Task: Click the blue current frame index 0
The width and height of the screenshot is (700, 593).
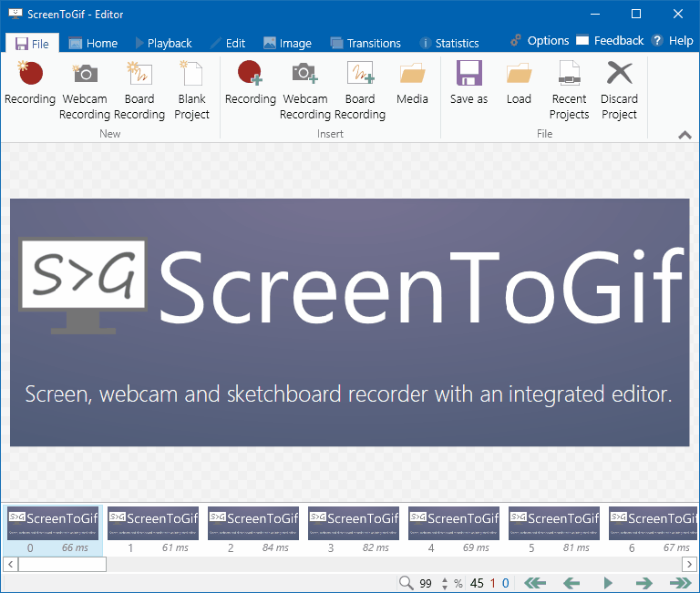Action: click(x=505, y=583)
